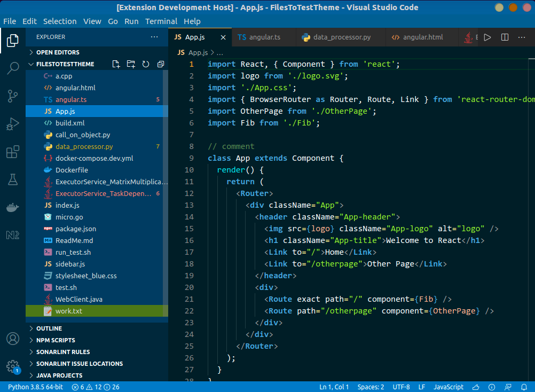Open the Help menu
The width and height of the screenshot is (535, 392).
(x=192, y=21)
